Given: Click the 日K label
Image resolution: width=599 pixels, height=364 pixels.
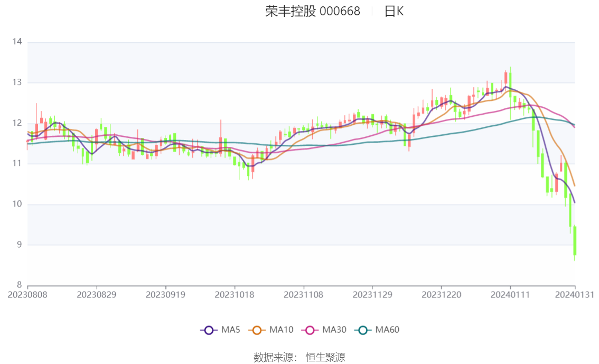Looking at the screenshot, I should pyautogui.click(x=394, y=12).
